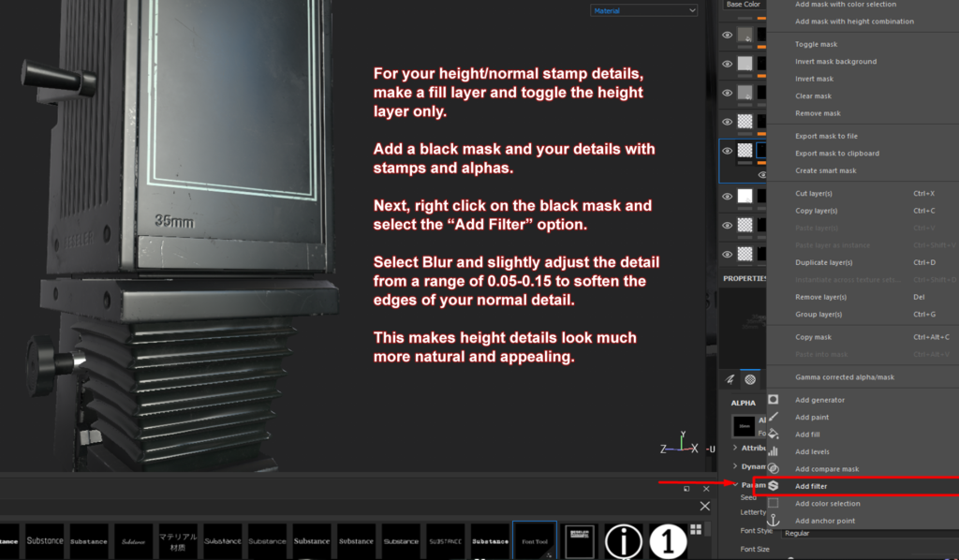Click the Add generator icon

(x=772, y=400)
